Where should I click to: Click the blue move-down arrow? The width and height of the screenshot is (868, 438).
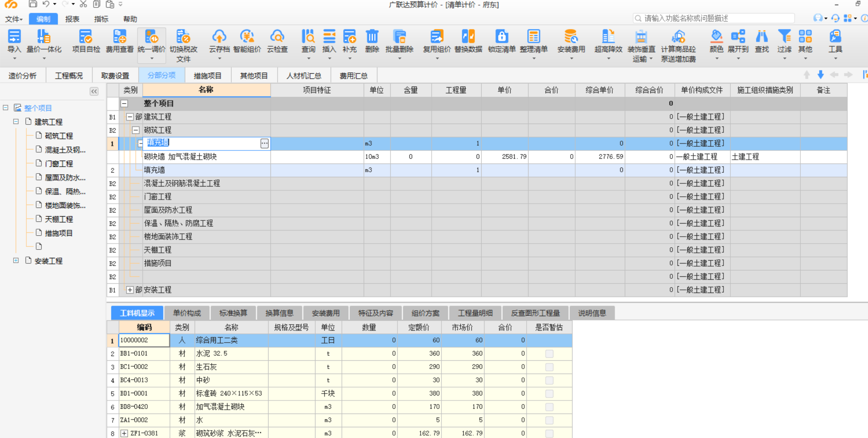pyautogui.click(x=820, y=75)
